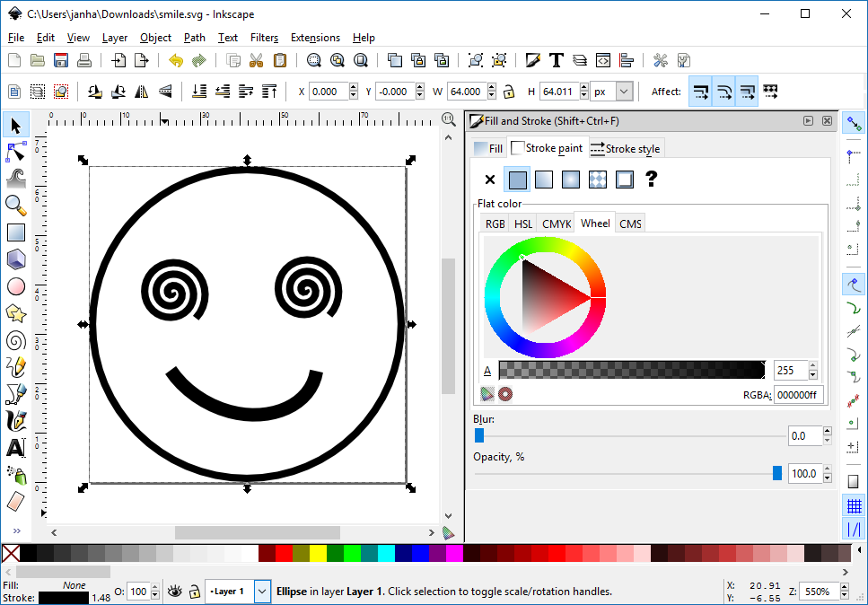Expand the Fill and Stroke panel arrow menu
868x605 pixels.
(x=806, y=120)
